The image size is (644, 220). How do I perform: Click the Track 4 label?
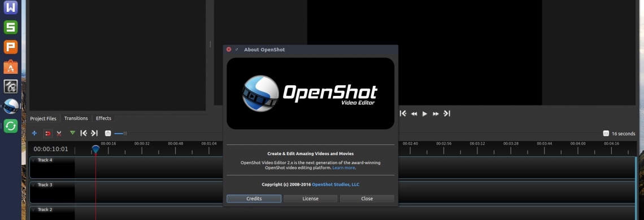(45, 160)
